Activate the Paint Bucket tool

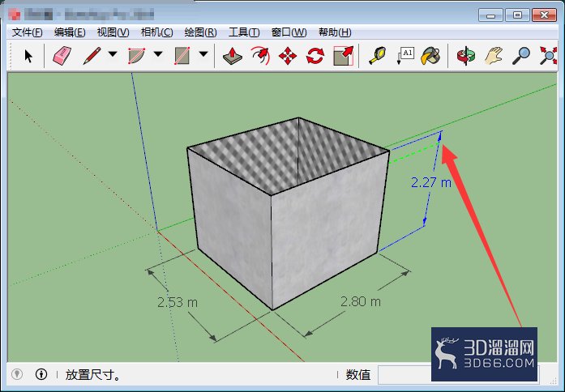pyautogui.click(x=431, y=56)
